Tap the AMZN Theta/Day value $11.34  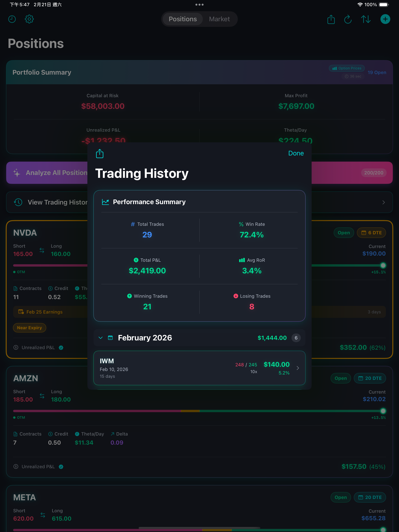click(84, 442)
